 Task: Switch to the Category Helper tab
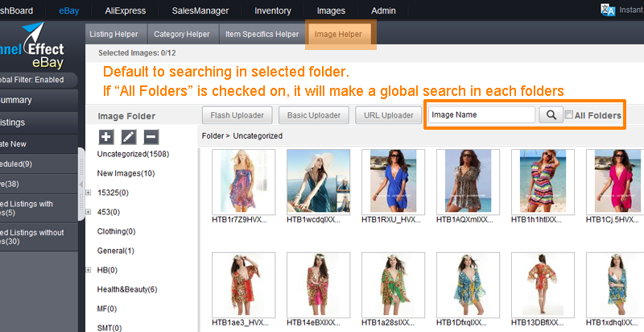(182, 34)
